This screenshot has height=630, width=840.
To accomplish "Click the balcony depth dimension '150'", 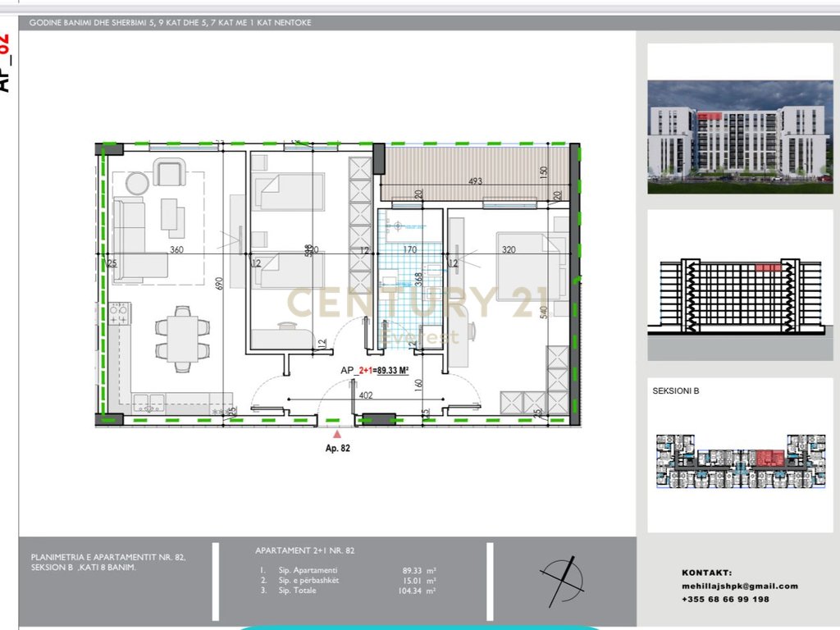I will tap(545, 172).
